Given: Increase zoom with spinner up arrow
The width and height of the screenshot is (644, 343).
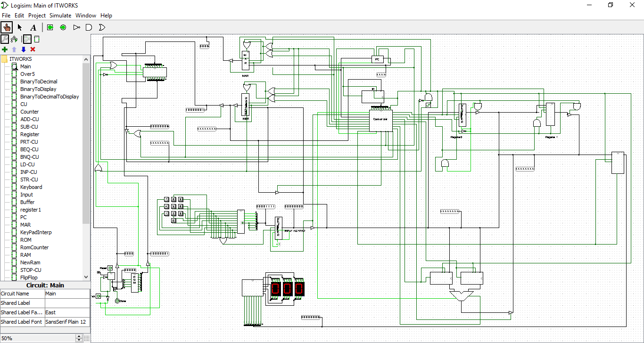Looking at the screenshot, I should coord(79,336).
